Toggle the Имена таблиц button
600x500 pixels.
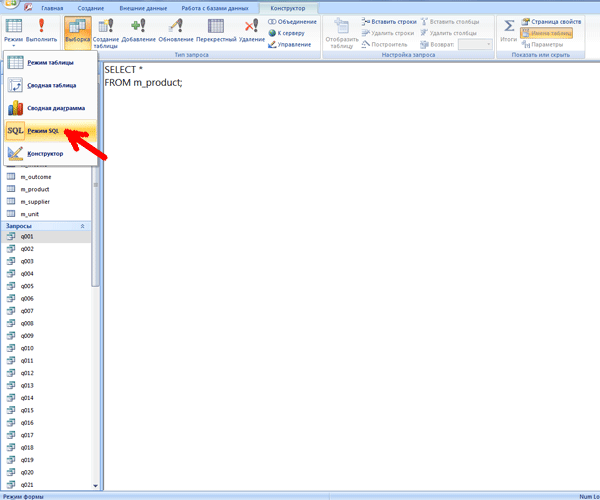(546, 33)
